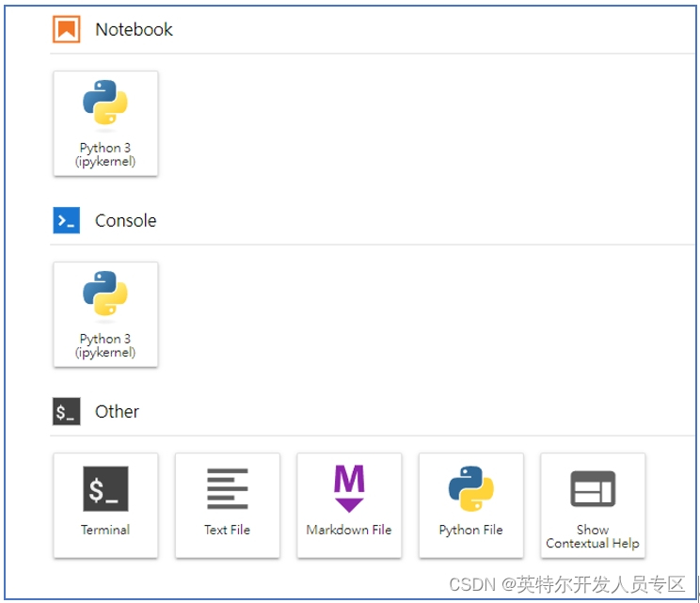Image resolution: width=700 pixels, height=603 pixels.
Task: Click the blue Console section icon
Action: click(67, 220)
